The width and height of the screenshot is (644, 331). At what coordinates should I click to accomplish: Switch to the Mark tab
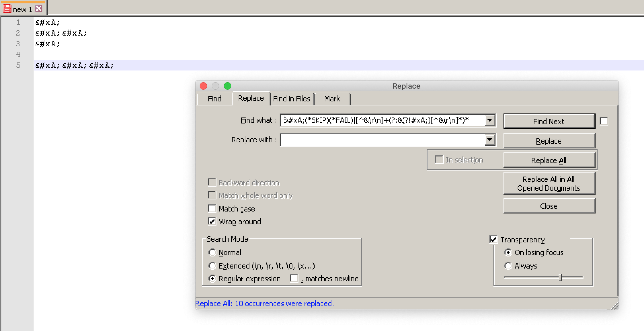(x=332, y=99)
